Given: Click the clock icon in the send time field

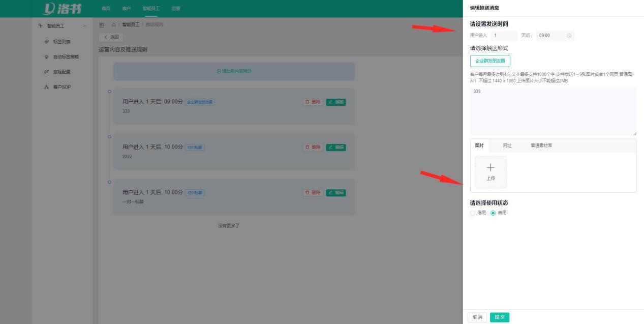Looking at the screenshot, I should click(x=568, y=36).
